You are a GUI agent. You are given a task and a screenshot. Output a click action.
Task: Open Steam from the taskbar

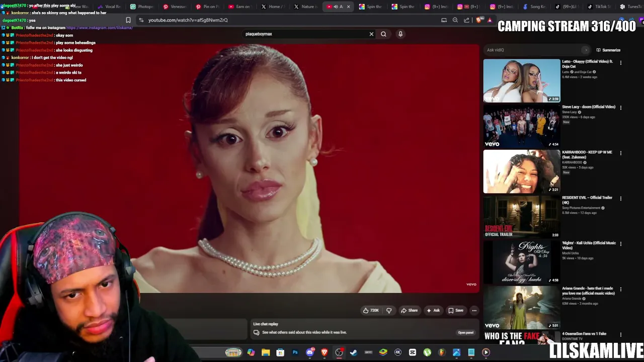click(x=354, y=352)
